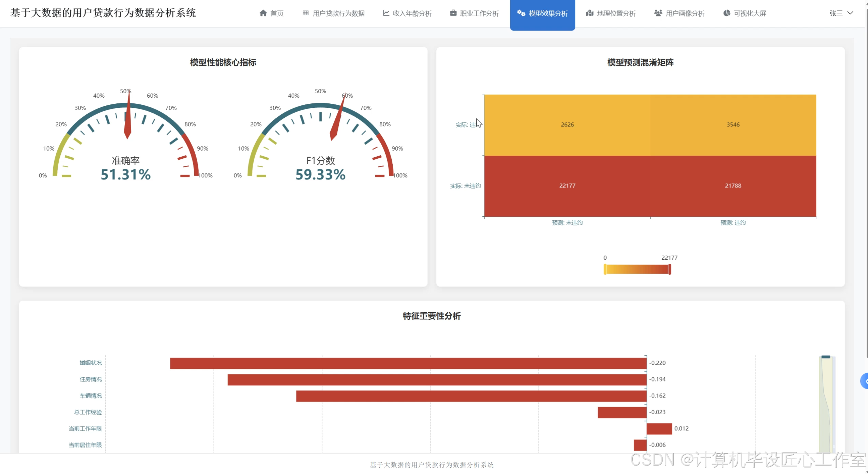Click the visual map maximum handle at 22177
The image size is (868, 474).
click(670, 269)
